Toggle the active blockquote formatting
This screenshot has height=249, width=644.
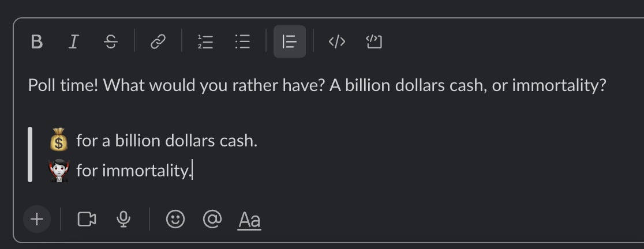click(x=289, y=42)
